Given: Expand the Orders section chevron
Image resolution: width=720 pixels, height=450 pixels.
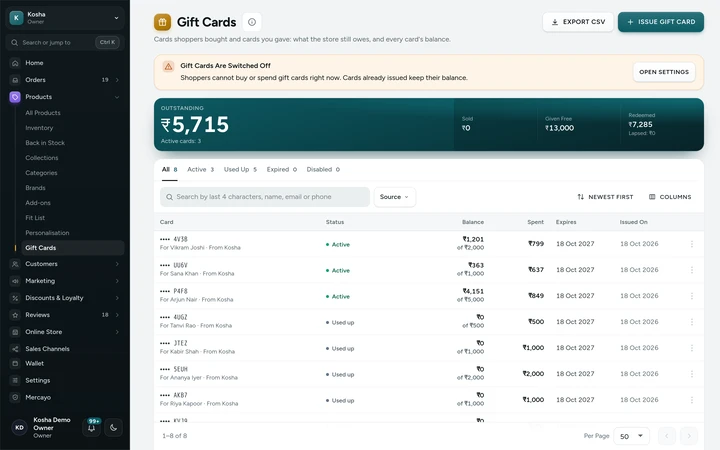Looking at the screenshot, I should point(117,80).
